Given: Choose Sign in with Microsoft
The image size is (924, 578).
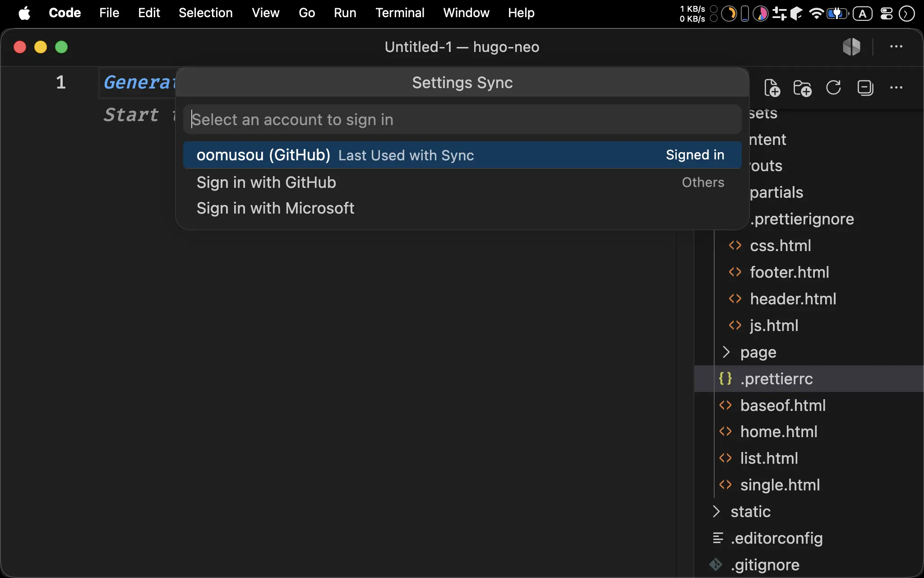Looking at the screenshot, I should coord(462,208).
